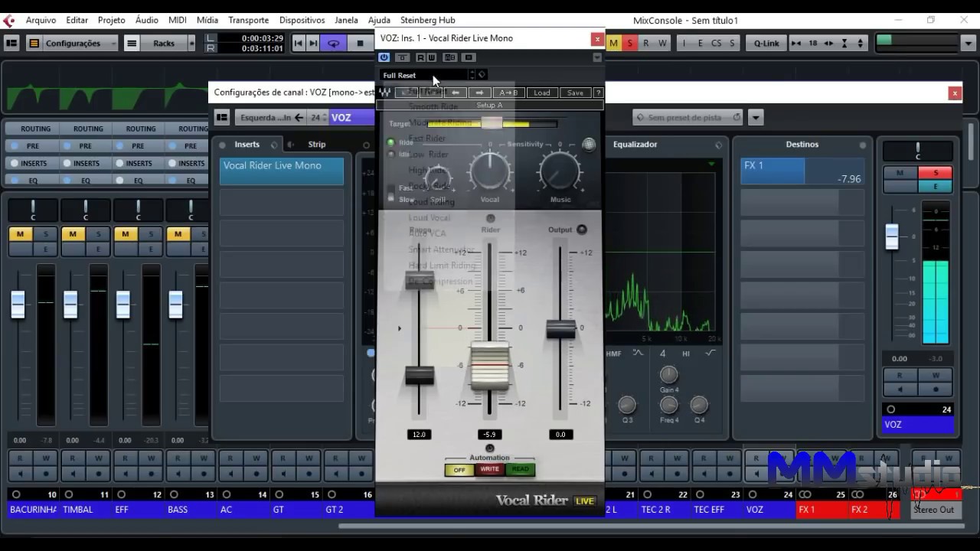Click the orange Configurações channel filter icon

click(x=34, y=44)
